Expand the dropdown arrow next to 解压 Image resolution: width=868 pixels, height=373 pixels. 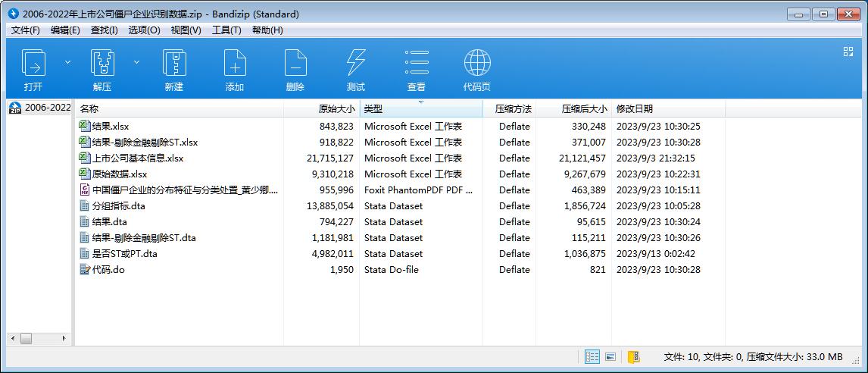tap(136, 62)
